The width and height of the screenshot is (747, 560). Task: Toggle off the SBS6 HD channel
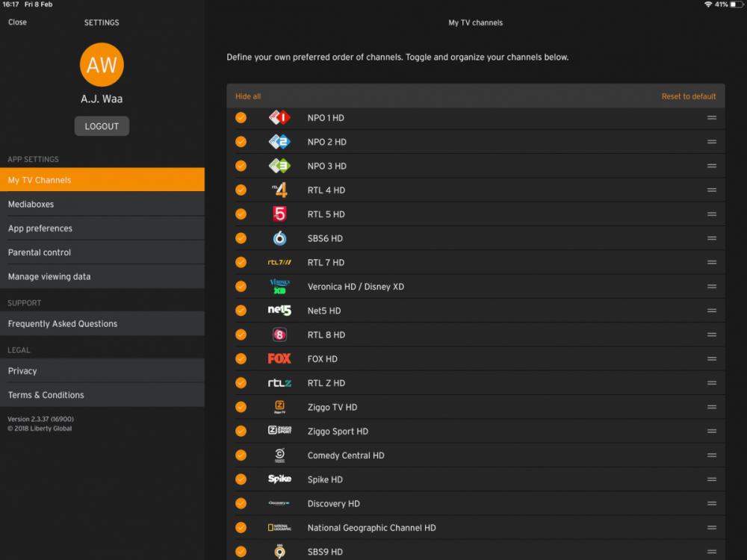241,238
